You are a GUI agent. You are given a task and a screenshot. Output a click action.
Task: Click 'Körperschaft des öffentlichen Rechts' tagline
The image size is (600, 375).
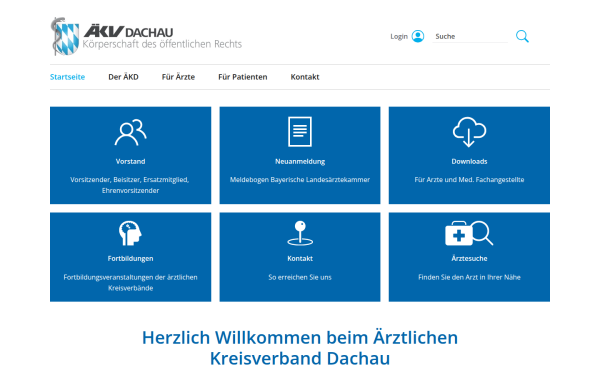tap(162, 44)
